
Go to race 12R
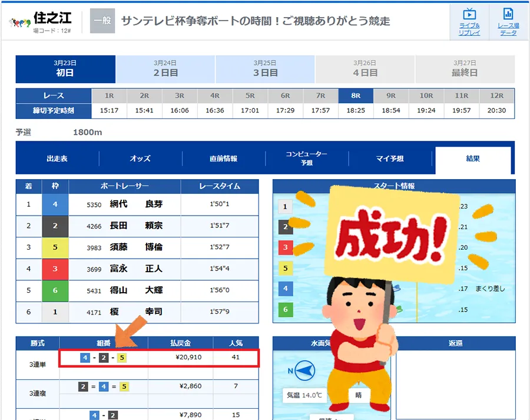[x=496, y=95]
